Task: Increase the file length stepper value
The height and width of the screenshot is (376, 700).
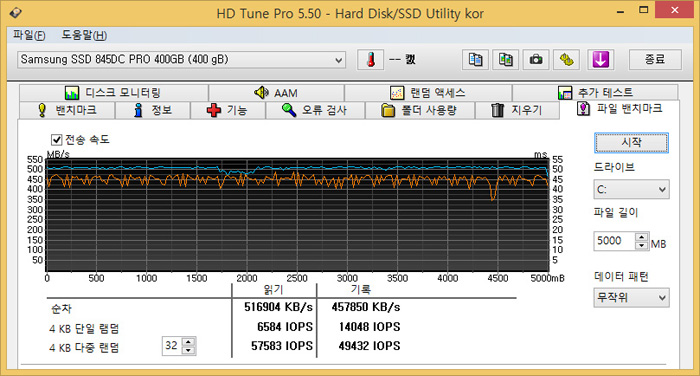Action: [x=642, y=237]
